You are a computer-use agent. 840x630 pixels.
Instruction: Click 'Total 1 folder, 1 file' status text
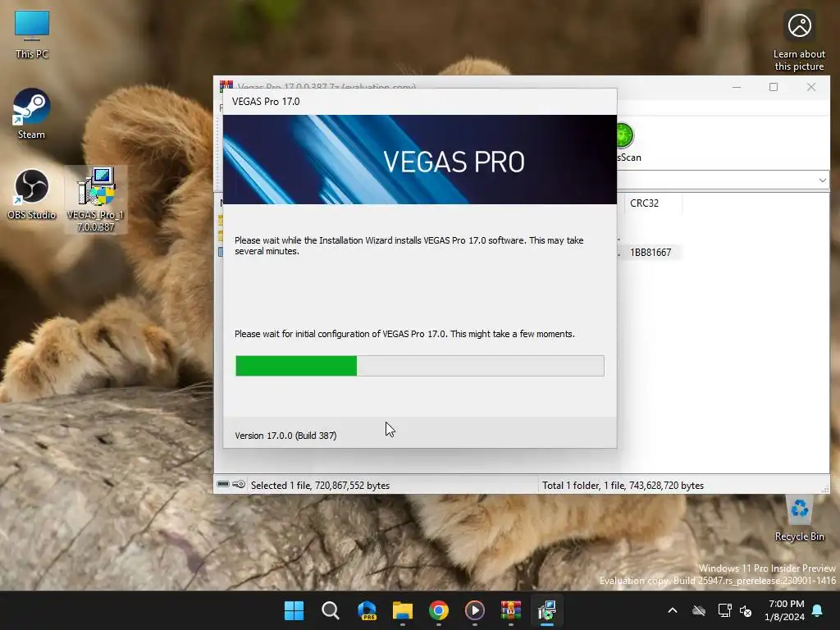[x=623, y=486]
